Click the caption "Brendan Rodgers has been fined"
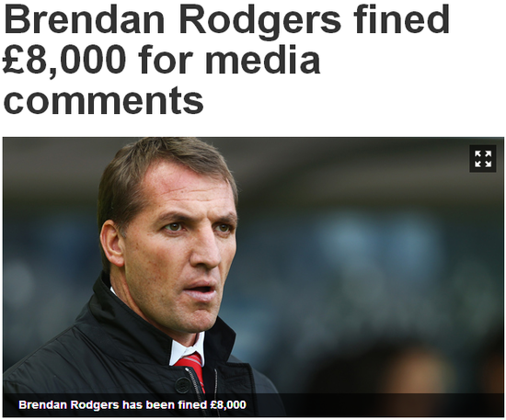506x420 pixels. [112, 404]
